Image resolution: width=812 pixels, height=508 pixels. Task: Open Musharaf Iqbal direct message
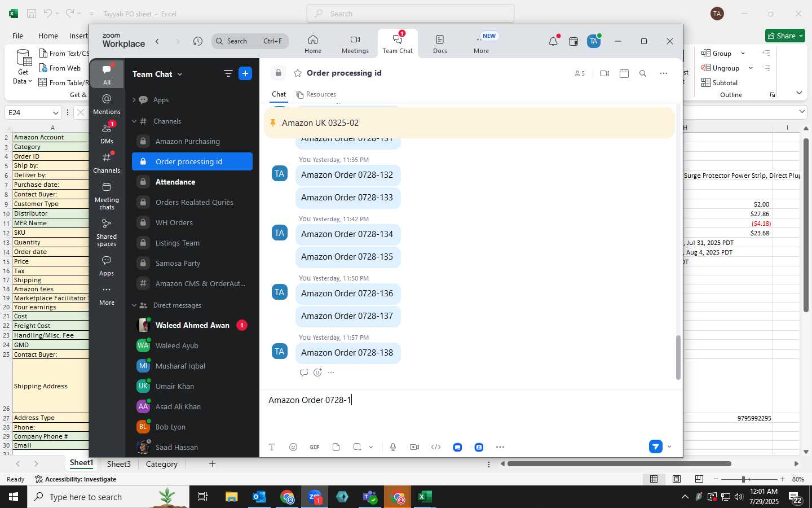pyautogui.click(x=192, y=366)
